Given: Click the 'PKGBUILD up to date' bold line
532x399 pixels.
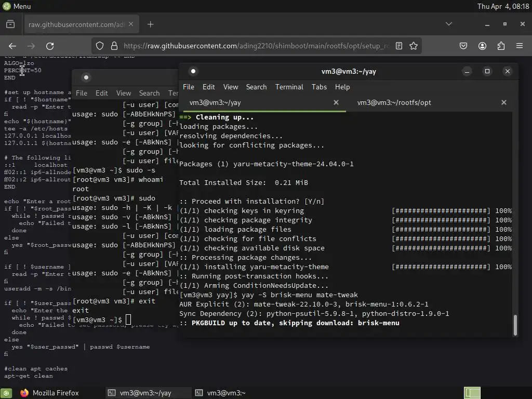Looking at the screenshot, I should pyautogui.click(x=289, y=323).
